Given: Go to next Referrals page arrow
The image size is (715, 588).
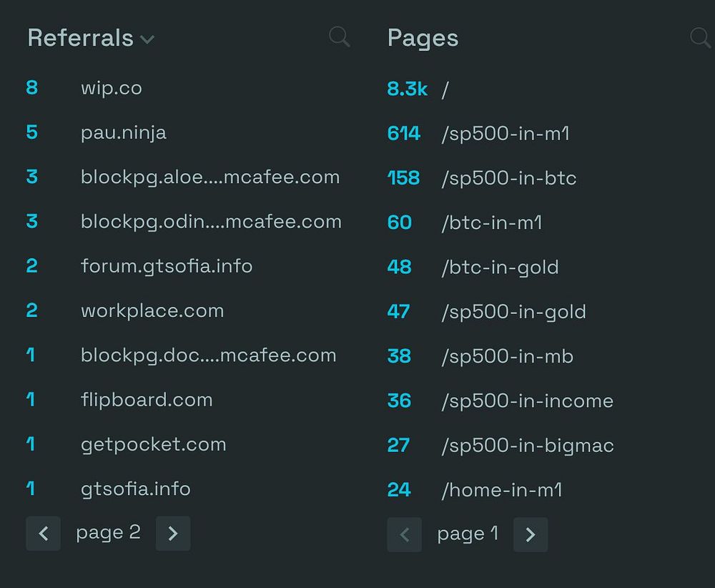Looking at the screenshot, I should coord(172,534).
